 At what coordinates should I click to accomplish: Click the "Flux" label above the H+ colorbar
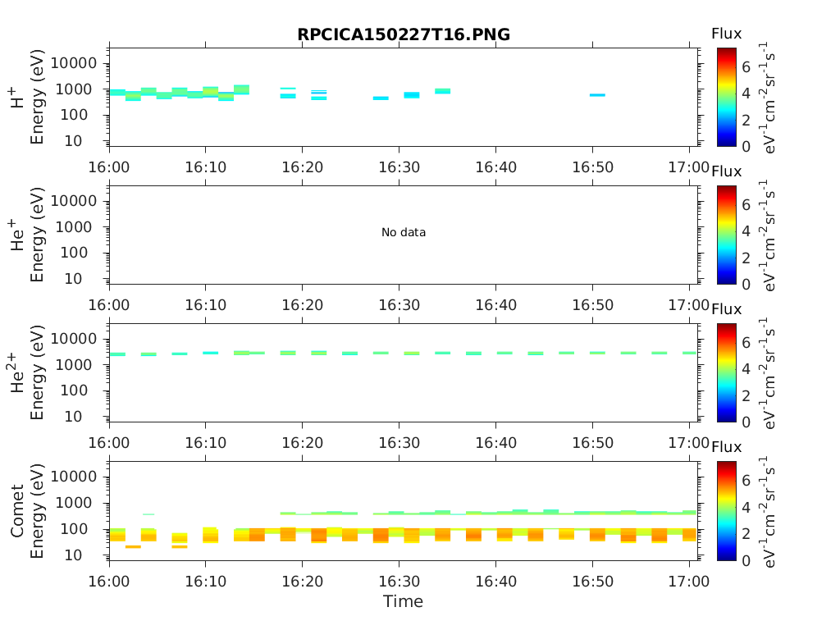pyautogui.click(x=727, y=34)
